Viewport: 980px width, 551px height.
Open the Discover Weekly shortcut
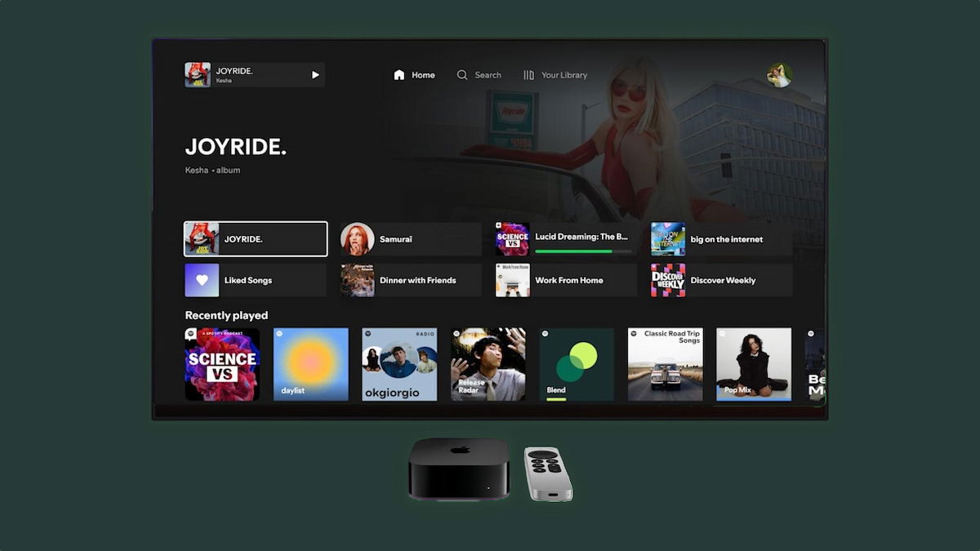pos(721,280)
